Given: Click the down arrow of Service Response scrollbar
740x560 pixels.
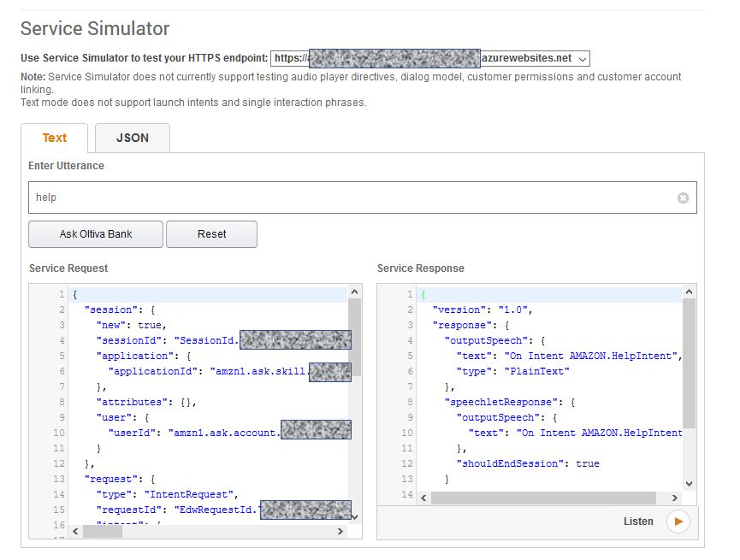Looking at the screenshot, I should pyautogui.click(x=689, y=484).
